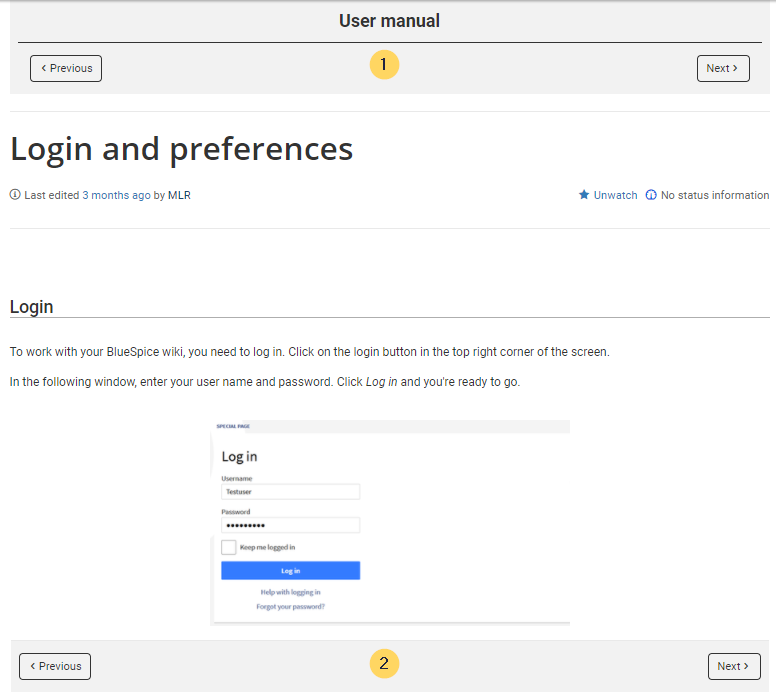The image size is (776, 698).
Task: Click yellow callout marker number 1
Action: coord(384,64)
